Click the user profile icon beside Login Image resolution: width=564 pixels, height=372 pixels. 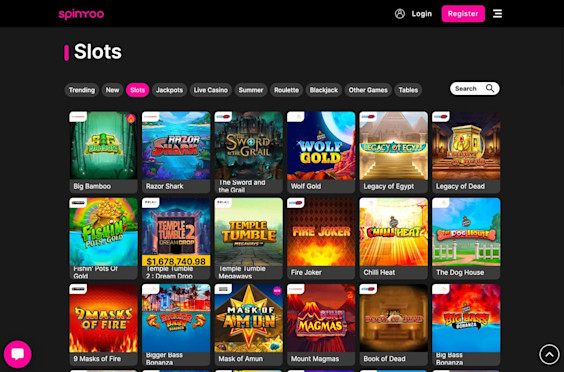[x=400, y=14]
